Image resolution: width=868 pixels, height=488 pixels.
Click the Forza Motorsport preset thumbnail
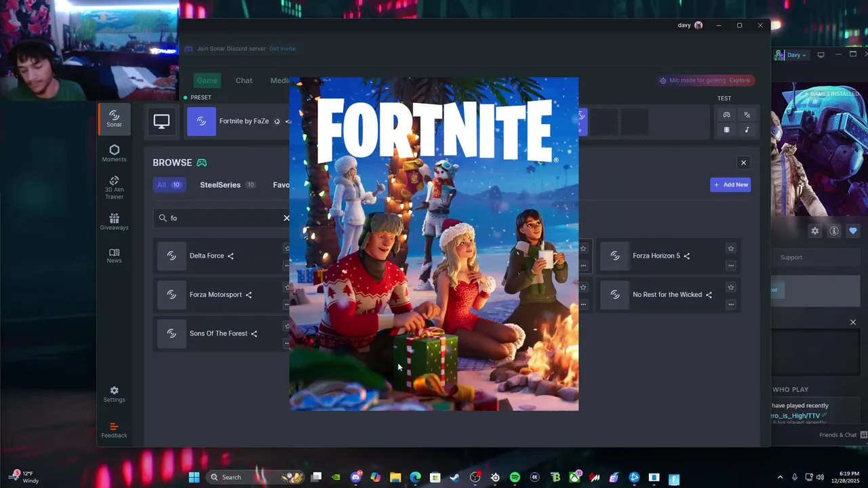click(172, 294)
